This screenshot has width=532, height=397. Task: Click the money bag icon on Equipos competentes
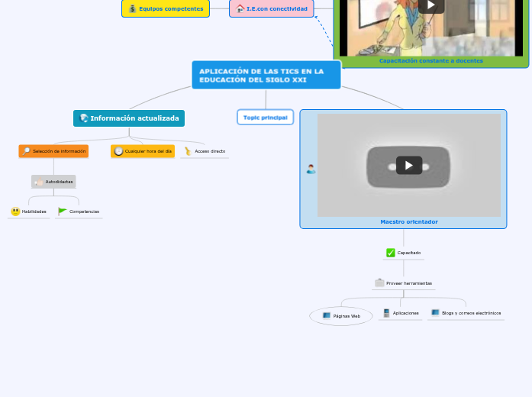click(x=132, y=8)
